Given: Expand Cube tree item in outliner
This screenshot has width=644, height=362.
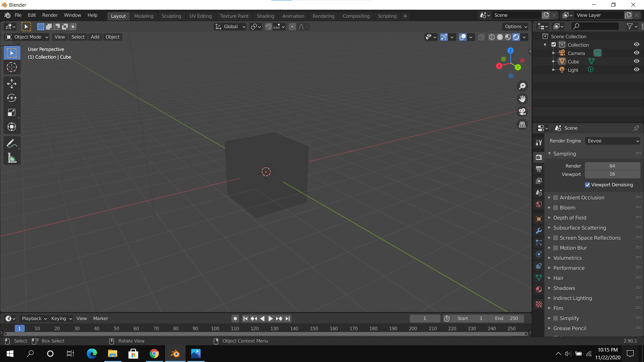Looking at the screenshot, I should coord(553,62).
